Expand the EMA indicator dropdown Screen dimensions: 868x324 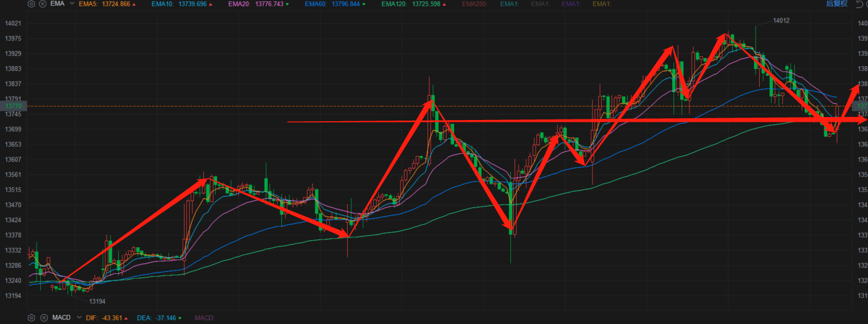[x=72, y=4]
